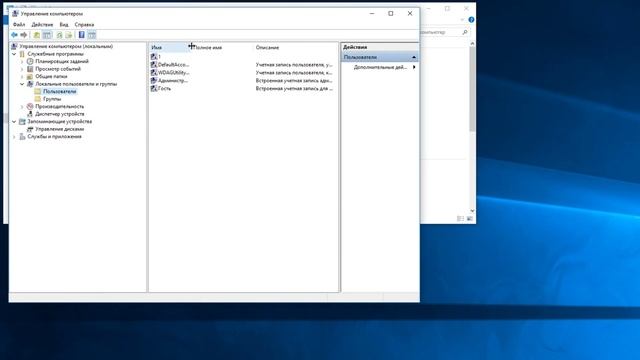This screenshot has height=360, width=640.
Task: Click the description text of DefaultAcco... row
Action: [294, 64]
